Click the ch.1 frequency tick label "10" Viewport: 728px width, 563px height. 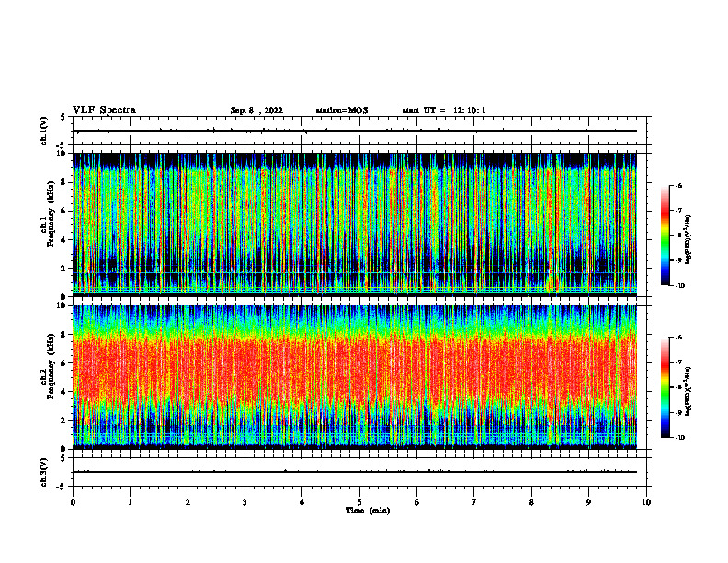pos(63,154)
